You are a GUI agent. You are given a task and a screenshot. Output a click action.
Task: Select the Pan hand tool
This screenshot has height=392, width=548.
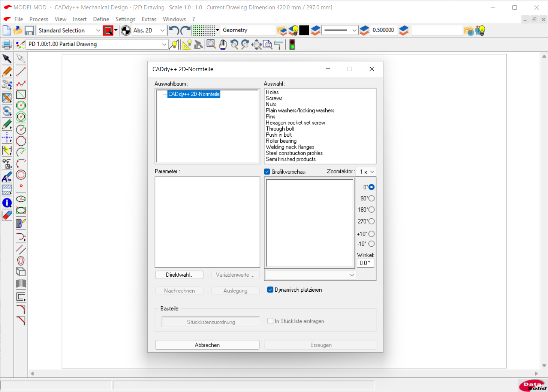coord(223,45)
